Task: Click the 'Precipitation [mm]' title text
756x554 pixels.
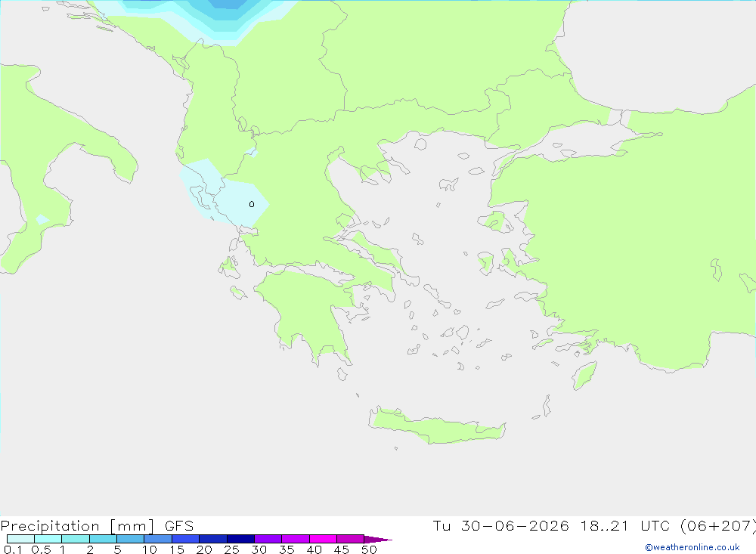Action: pos(77,526)
